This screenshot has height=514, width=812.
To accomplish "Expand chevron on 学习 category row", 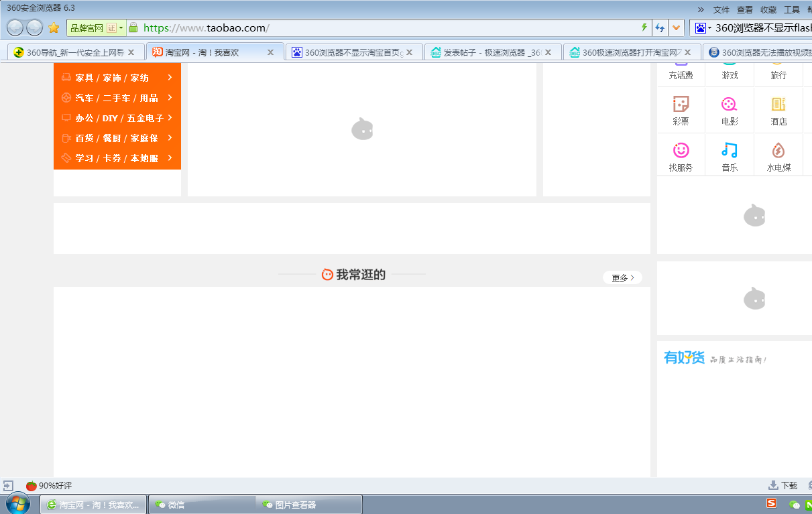I will pos(170,158).
